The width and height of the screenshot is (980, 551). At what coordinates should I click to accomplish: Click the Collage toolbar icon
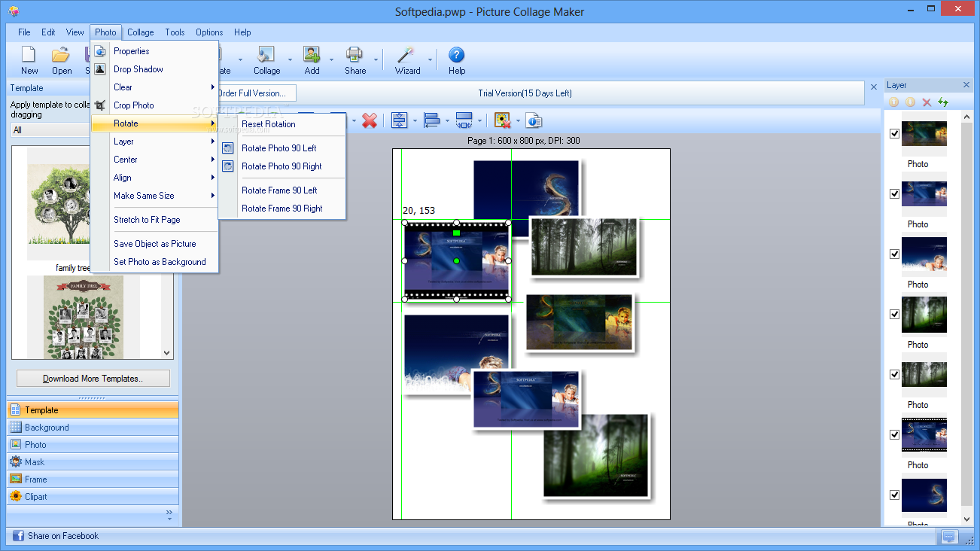265,55
